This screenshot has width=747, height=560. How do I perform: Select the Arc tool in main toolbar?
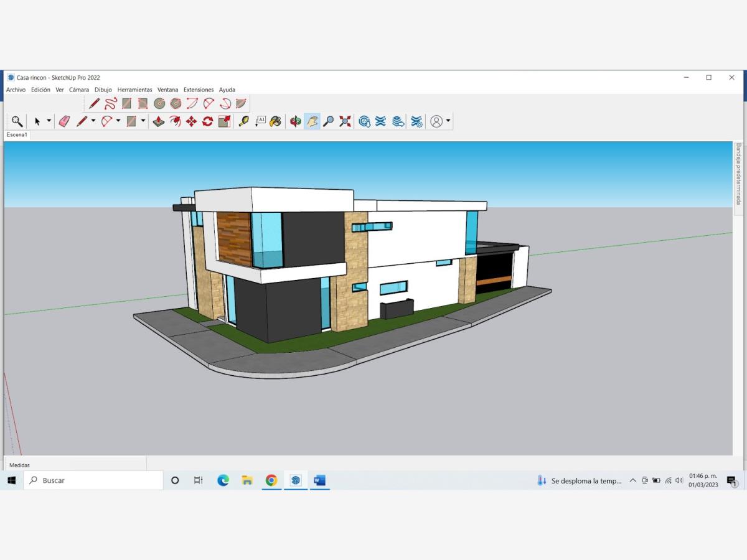pyautogui.click(x=107, y=121)
